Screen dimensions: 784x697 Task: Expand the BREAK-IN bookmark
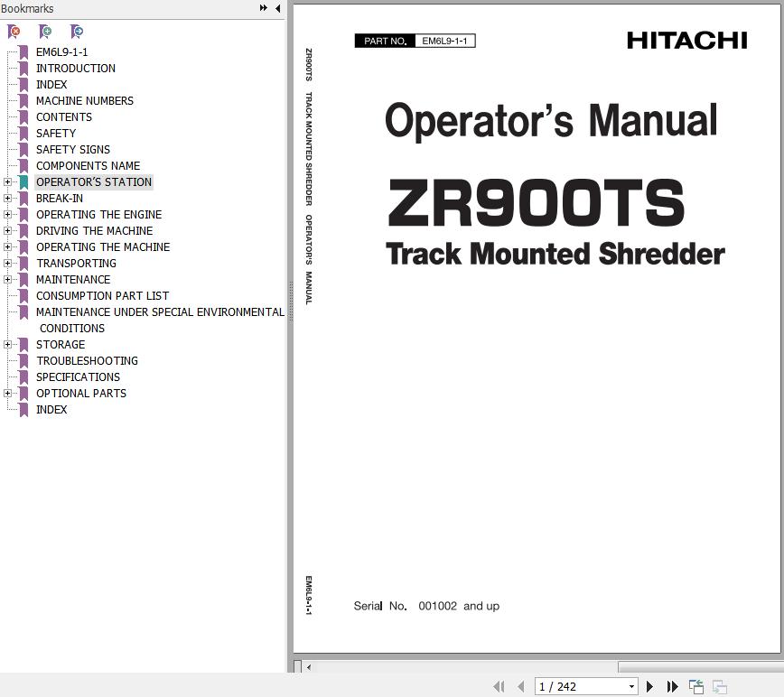(7, 199)
